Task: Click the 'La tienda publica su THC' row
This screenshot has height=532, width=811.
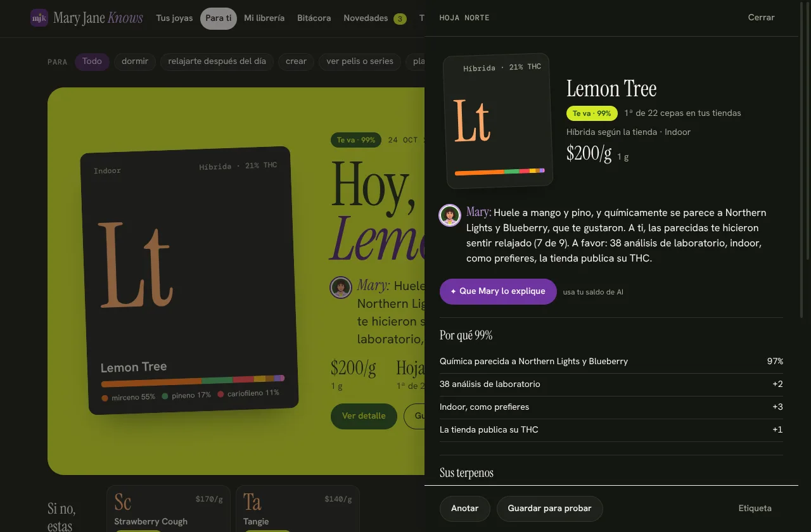Action: point(611,430)
